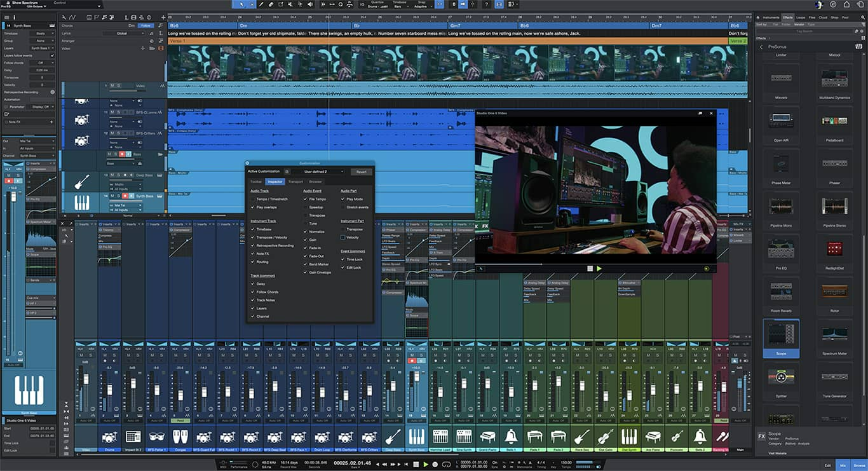Open the User-defined 2 customization dropdown
Viewport: 868px width, 471px height.
323,172
